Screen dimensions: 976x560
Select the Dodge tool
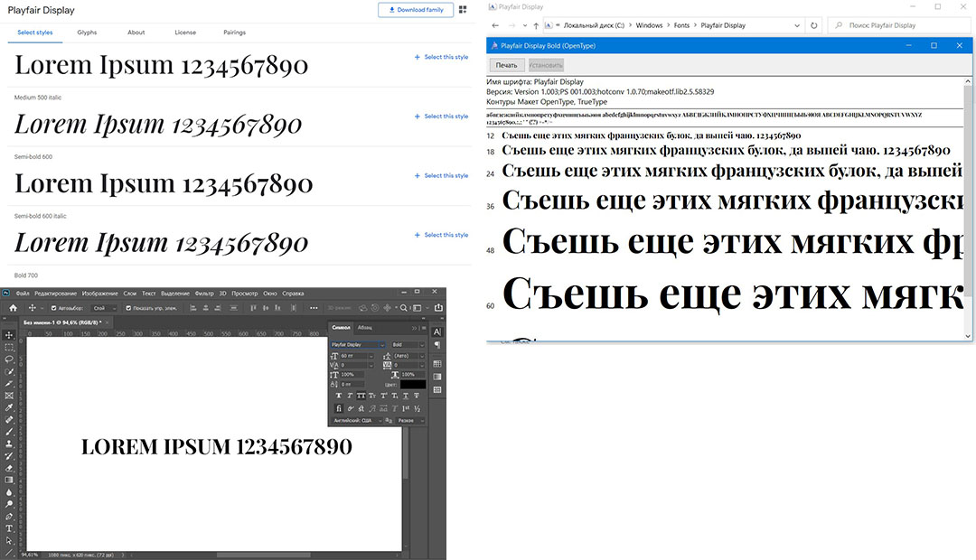[x=9, y=504]
